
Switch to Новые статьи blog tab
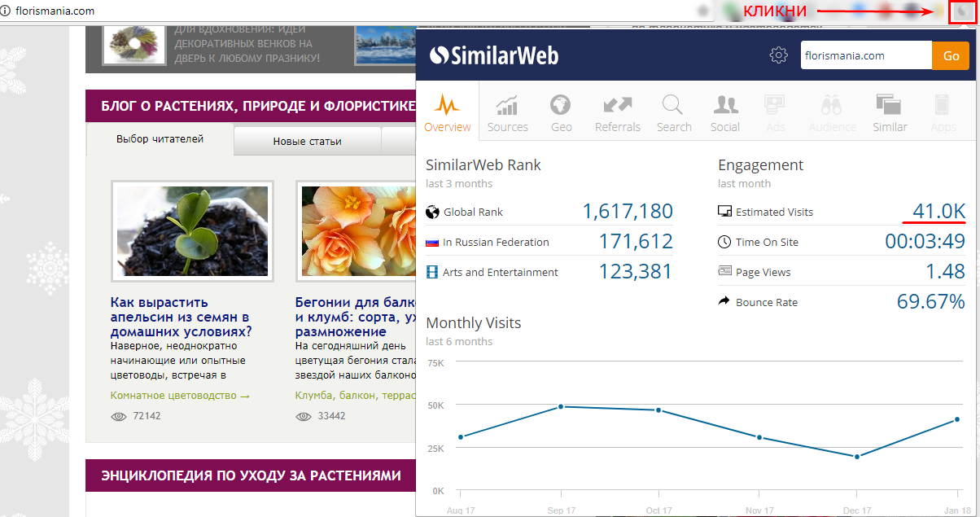pyautogui.click(x=307, y=141)
